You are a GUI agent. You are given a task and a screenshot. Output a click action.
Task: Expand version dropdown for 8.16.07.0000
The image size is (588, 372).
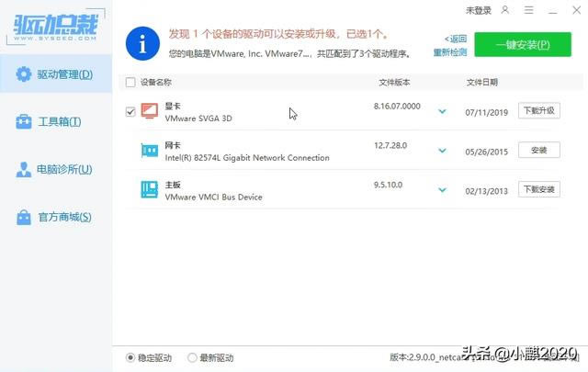pos(443,111)
